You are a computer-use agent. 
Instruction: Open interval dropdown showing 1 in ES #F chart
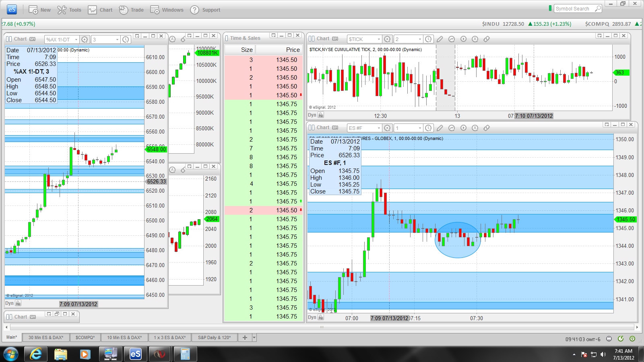420,128
